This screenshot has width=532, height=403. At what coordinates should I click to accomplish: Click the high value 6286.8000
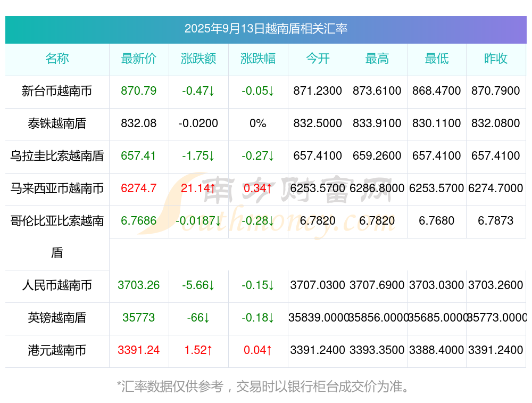[x=377, y=188]
